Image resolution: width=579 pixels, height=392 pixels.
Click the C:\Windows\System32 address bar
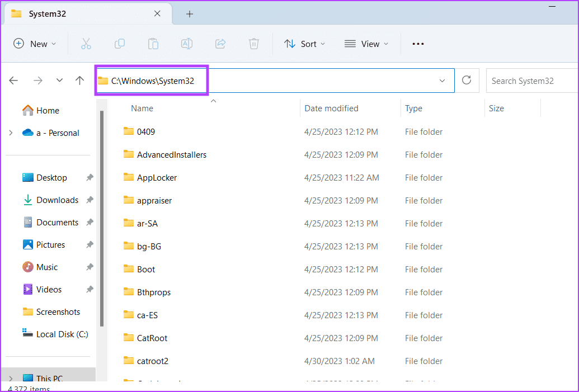tap(275, 81)
